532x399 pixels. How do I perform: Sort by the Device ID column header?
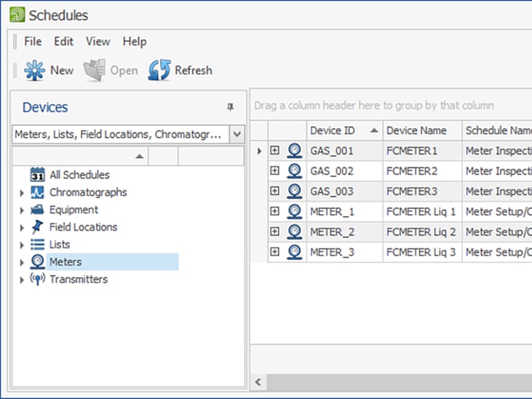(x=345, y=130)
